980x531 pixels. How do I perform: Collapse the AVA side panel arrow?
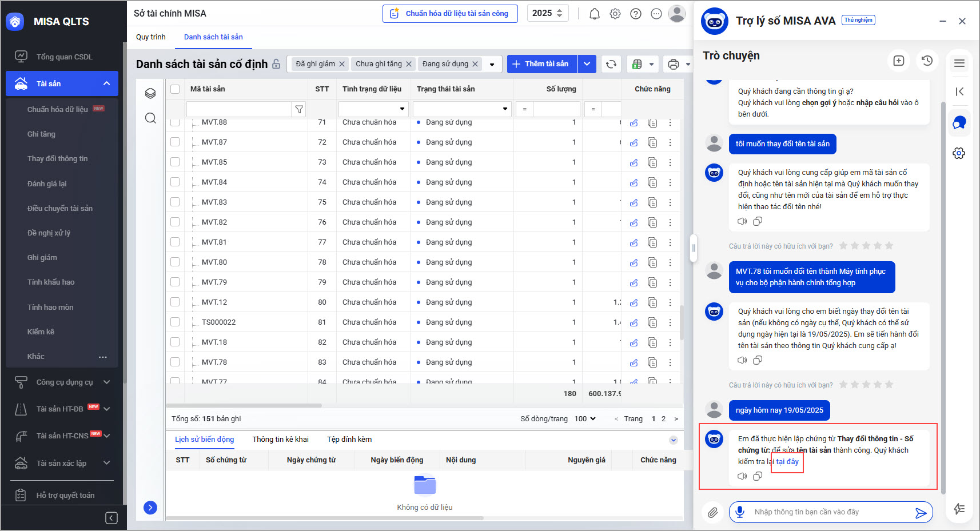pos(959,91)
